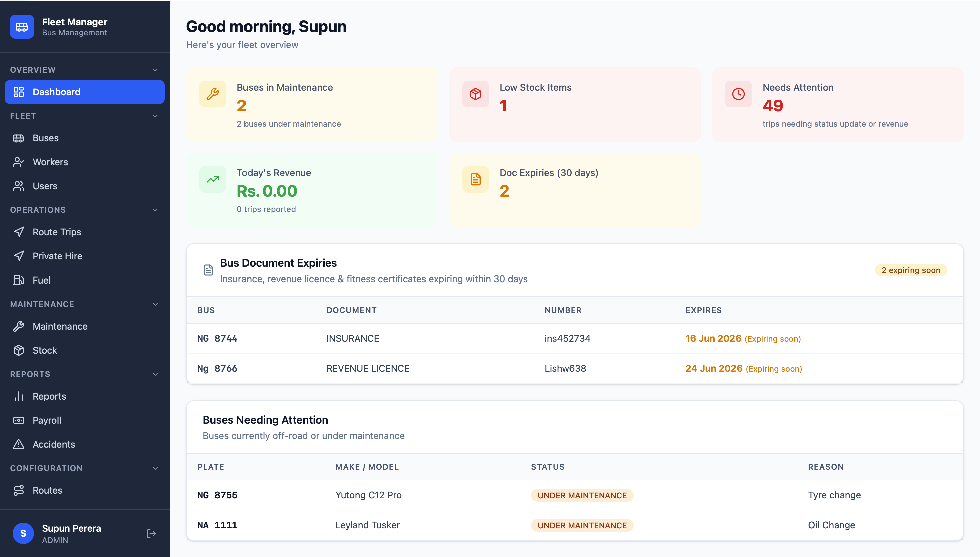Click the package icon on Low Stock Items card
The image size is (980, 557).
475,94
